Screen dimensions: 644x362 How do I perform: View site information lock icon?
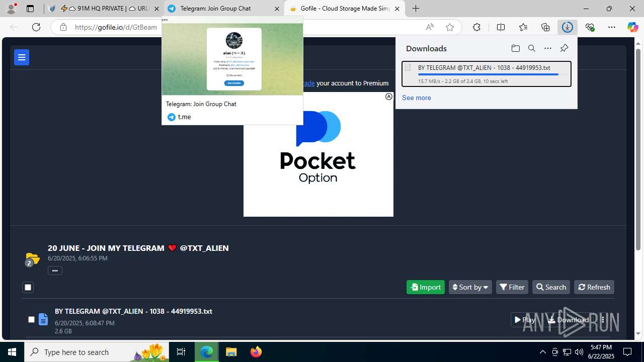coord(63,27)
